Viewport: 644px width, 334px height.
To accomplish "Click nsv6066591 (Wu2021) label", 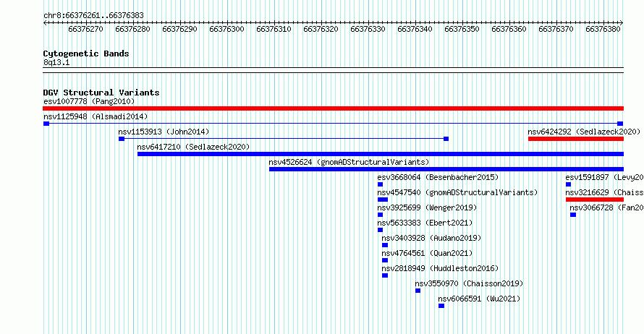I will (479, 299).
